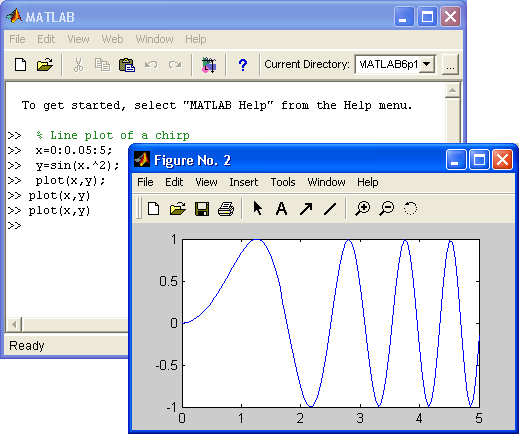
Task: Open Current Directory dropdown list
Action: click(x=427, y=64)
